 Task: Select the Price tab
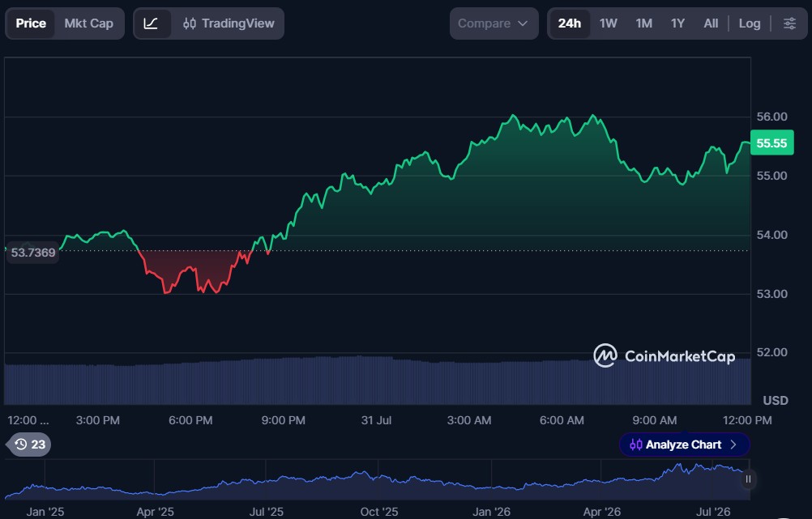click(x=31, y=23)
